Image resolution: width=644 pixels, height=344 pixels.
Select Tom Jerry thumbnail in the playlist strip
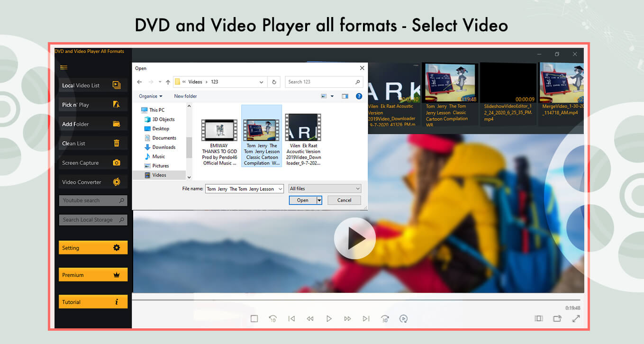pyautogui.click(x=451, y=94)
